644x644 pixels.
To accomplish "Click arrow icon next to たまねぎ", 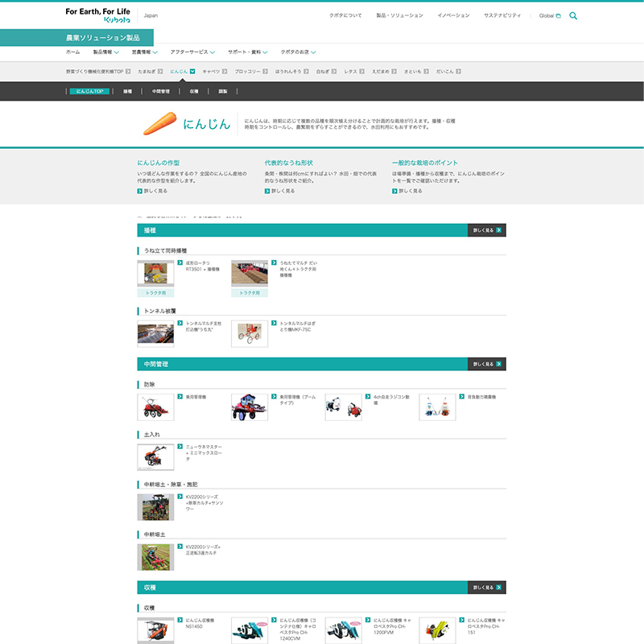I will [x=161, y=72].
